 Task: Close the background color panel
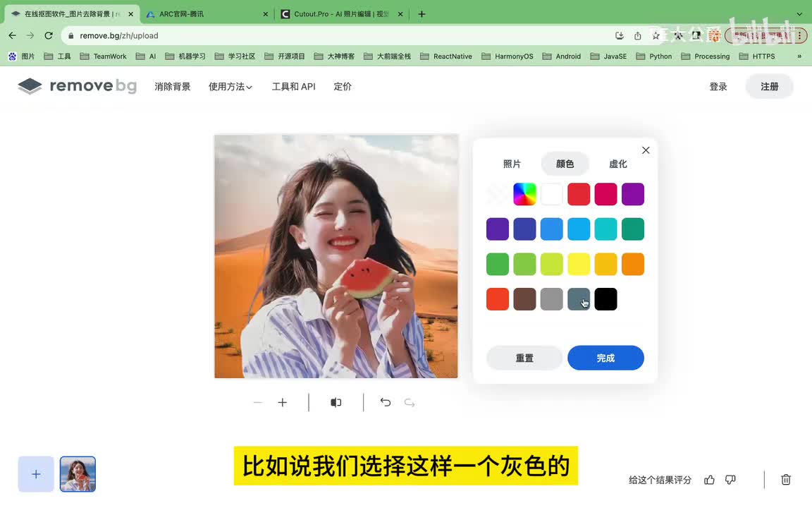coord(646,150)
